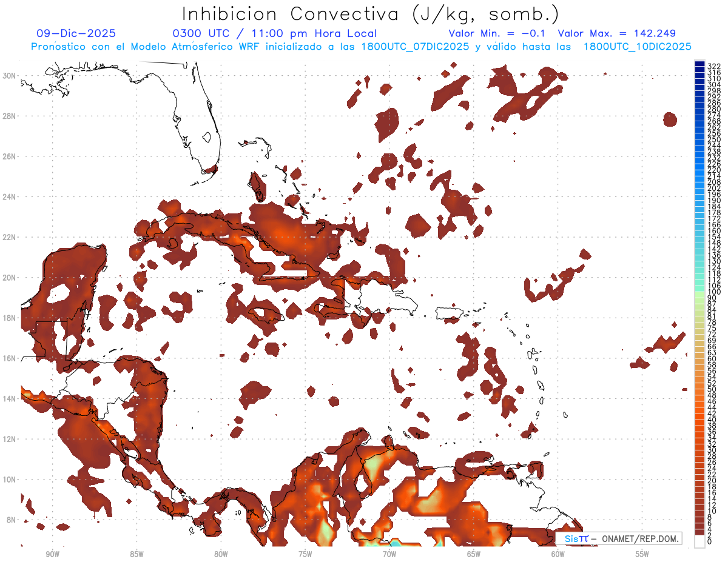728x562 pixels.
Task: Click the title 'Inhibicion Convectiva (J/kg, somb.)'
Action: point(371,15)
